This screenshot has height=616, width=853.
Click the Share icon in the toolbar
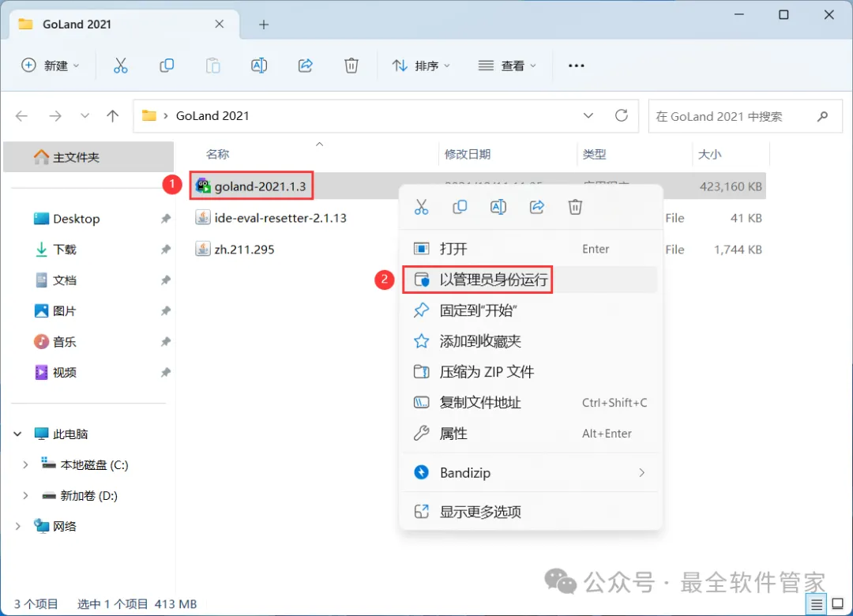tap(305, 66)
